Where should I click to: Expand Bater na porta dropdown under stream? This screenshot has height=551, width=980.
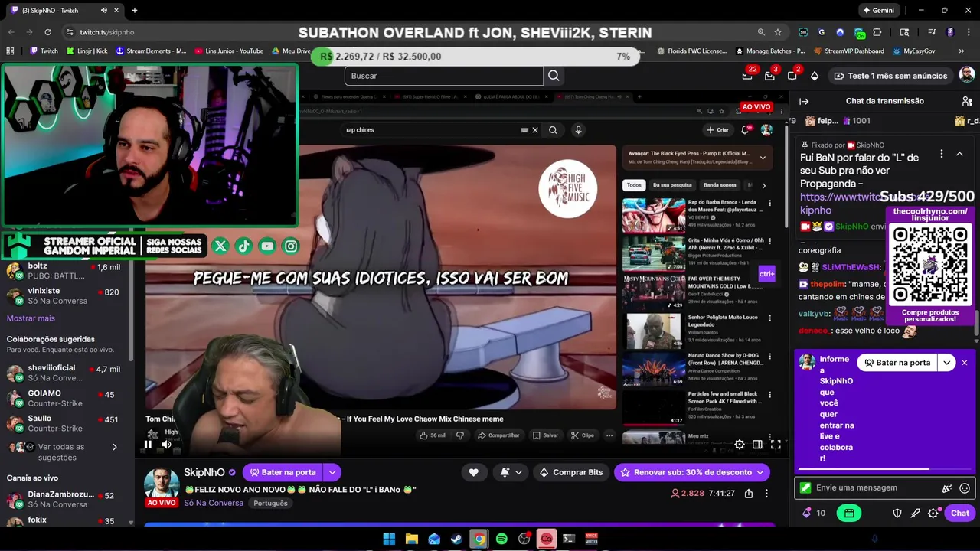[332, 472]
